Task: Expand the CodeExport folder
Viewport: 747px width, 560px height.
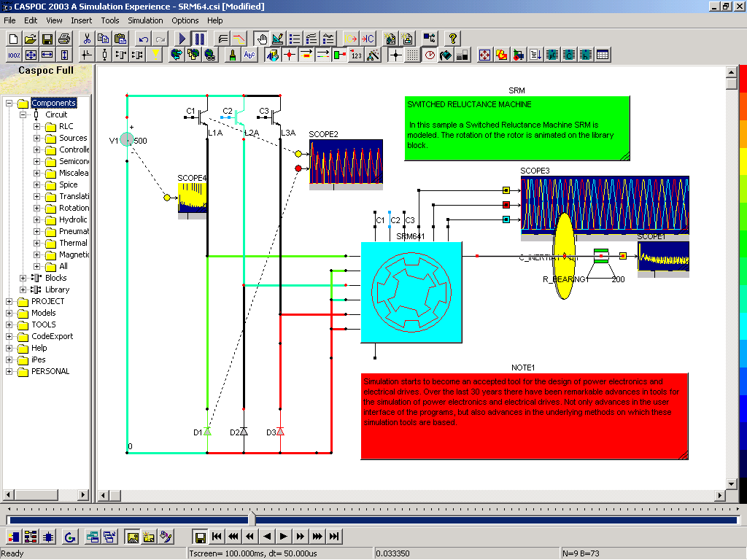Action: [9, 336]
